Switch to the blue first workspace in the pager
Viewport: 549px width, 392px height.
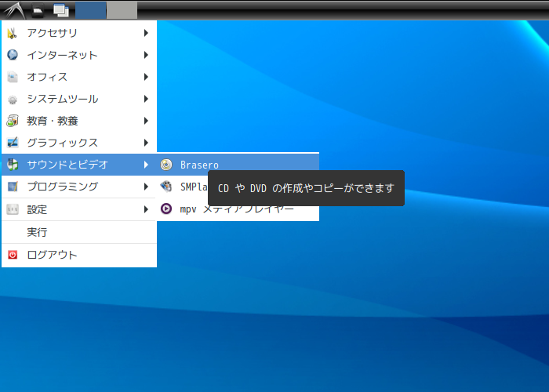pyautogui.click(x=91, y=10)
